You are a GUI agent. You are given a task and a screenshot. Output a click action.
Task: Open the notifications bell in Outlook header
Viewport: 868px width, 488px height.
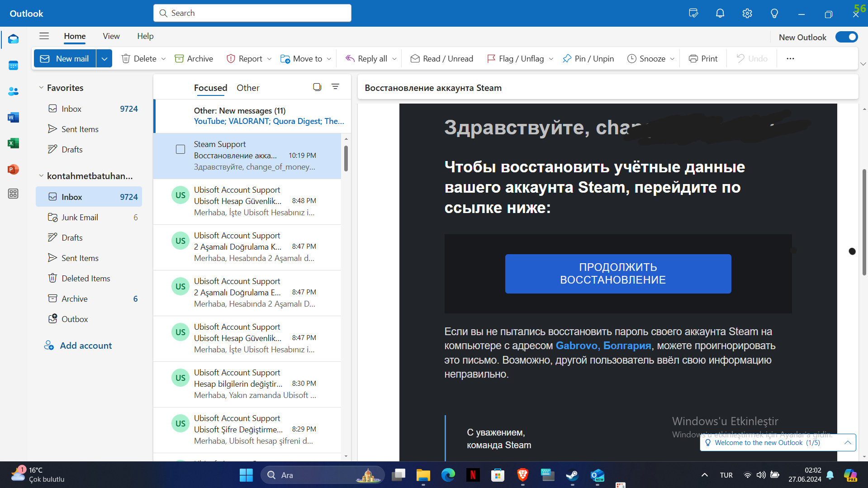(x=720, y=13)
